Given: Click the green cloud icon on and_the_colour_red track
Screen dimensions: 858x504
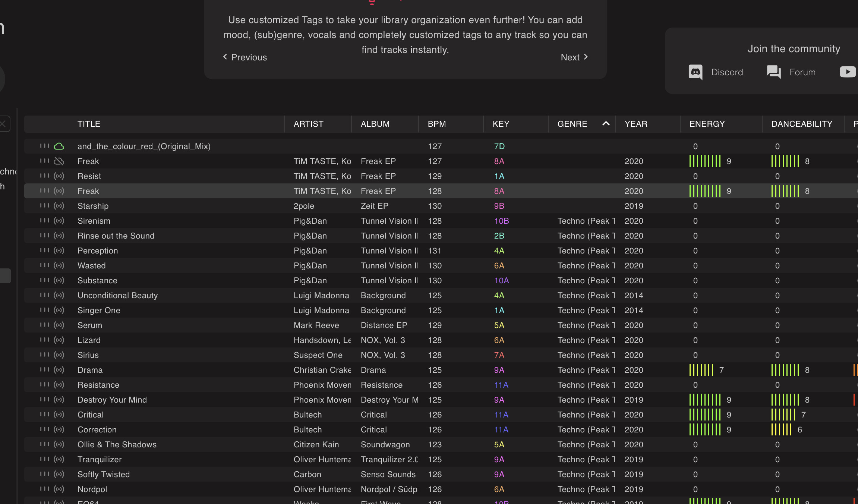Looking at the screenshot, I should coord(59,146).
